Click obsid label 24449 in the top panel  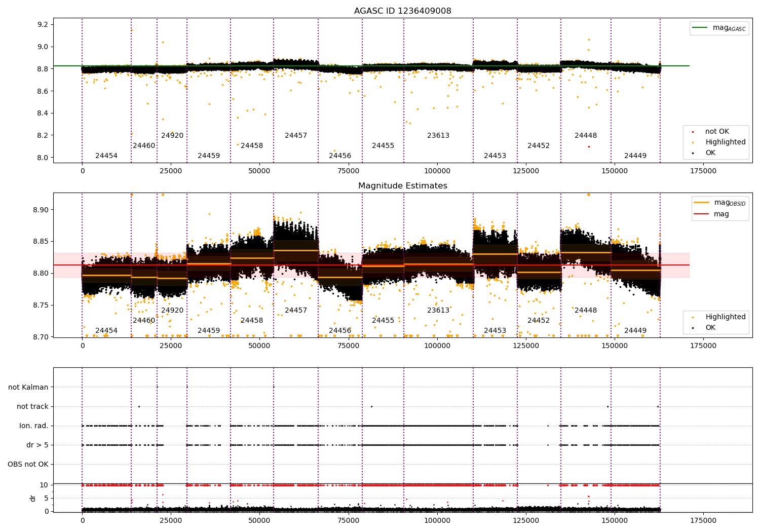pos(635,156)
